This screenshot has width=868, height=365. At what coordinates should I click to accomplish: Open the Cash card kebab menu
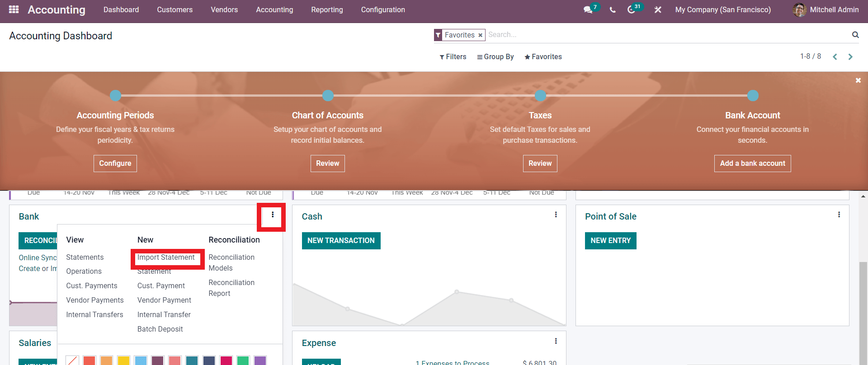tap(556, 215)
